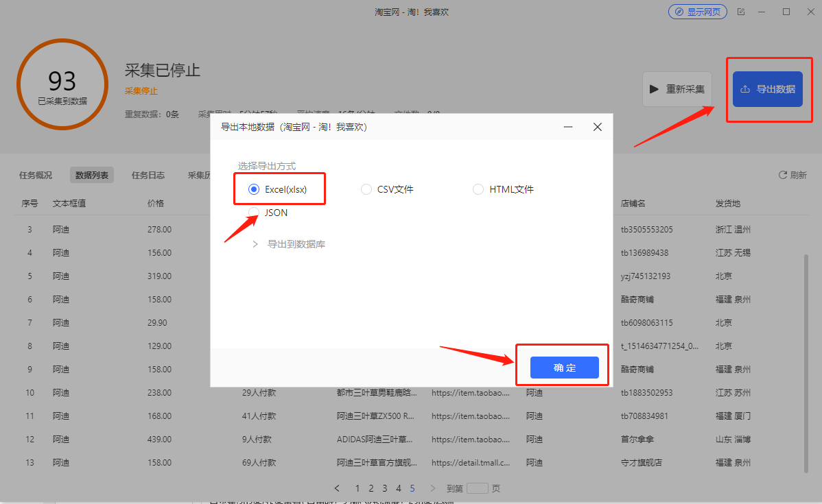
Task: Select price cell 238.00
Action: coord(159,392)
